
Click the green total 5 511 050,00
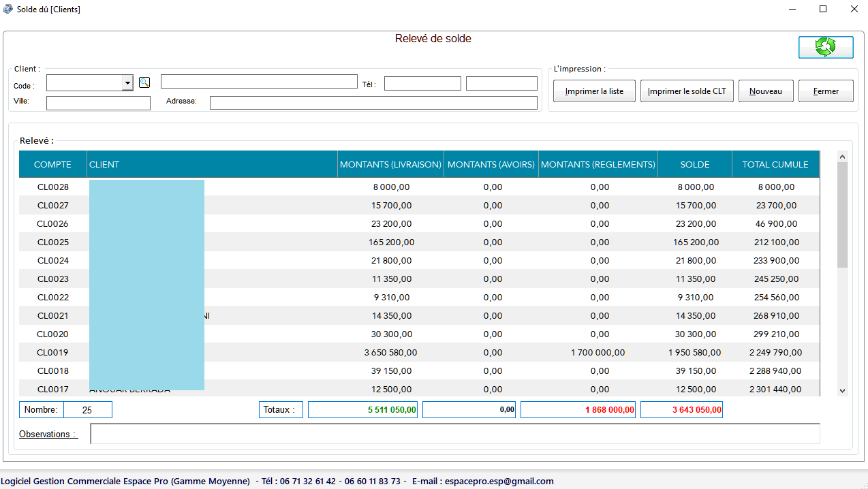click(363, 409)
